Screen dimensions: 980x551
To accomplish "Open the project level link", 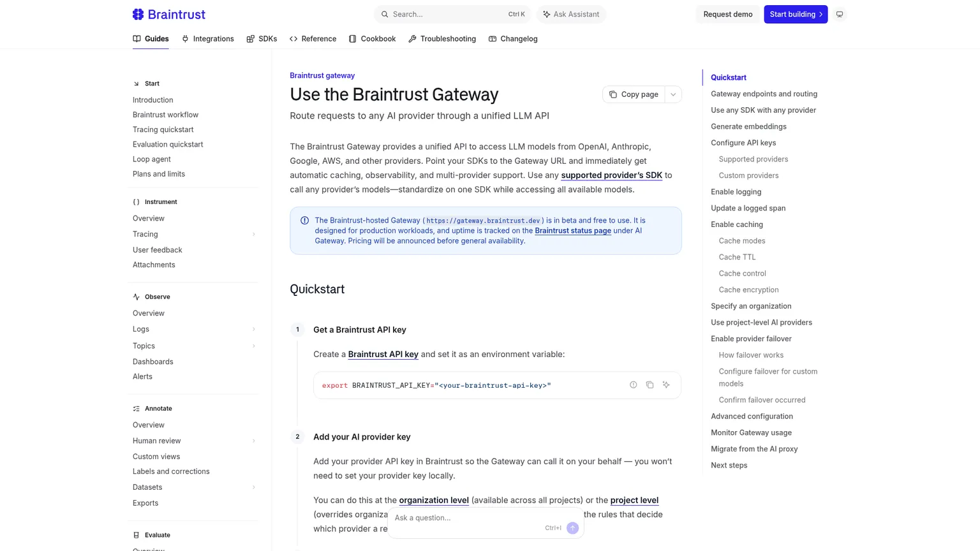I will pyautogui.click(x=634, y=501).
